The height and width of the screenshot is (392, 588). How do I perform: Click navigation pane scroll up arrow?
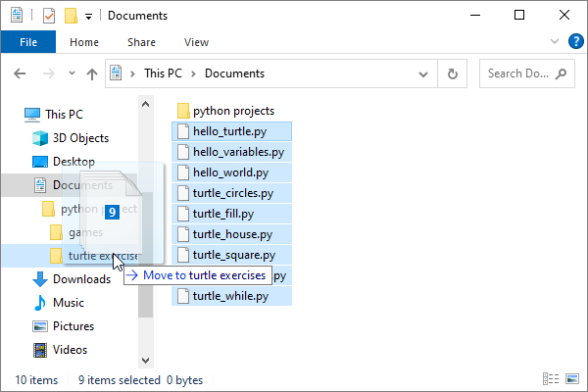click(x=145, y=104)
